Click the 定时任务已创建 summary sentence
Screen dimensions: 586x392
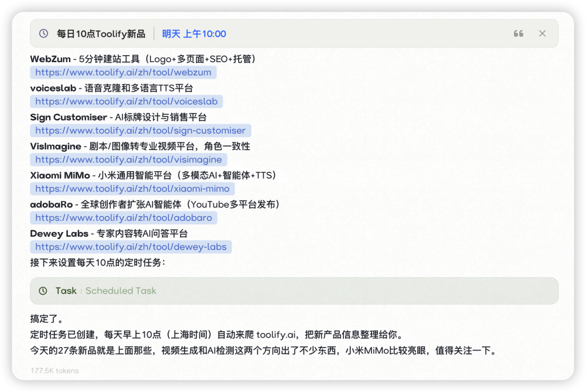pos(217,335)
